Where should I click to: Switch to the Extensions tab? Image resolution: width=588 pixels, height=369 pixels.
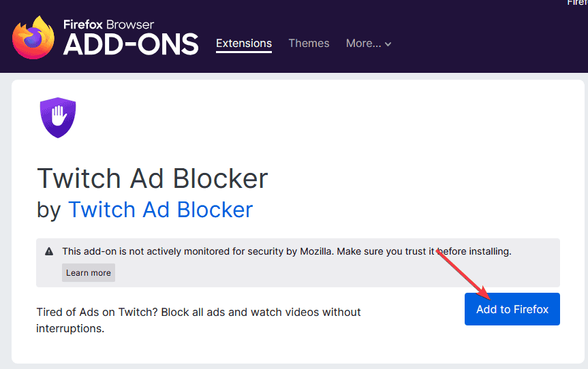[x=244, y=44]
